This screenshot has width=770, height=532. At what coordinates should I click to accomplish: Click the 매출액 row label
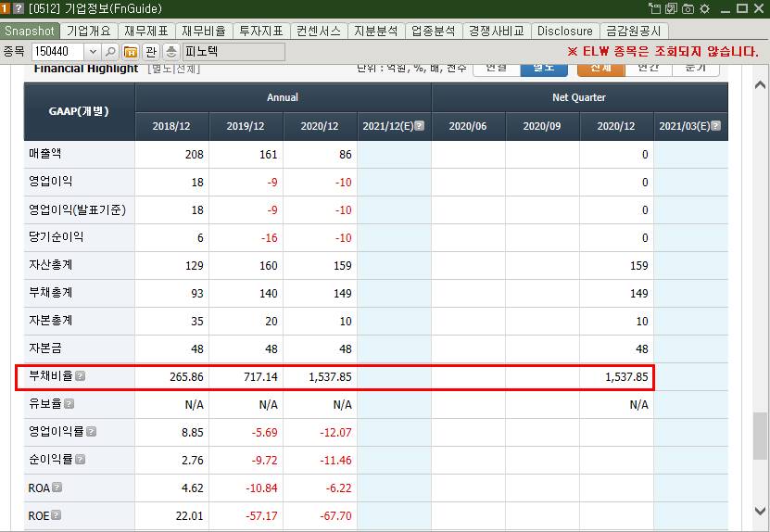pos(45,154)
